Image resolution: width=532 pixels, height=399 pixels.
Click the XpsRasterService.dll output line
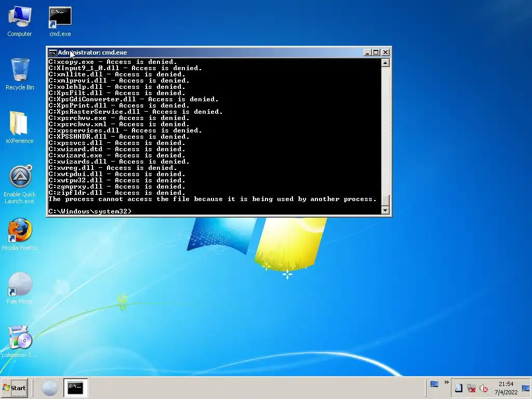point(136,112)
